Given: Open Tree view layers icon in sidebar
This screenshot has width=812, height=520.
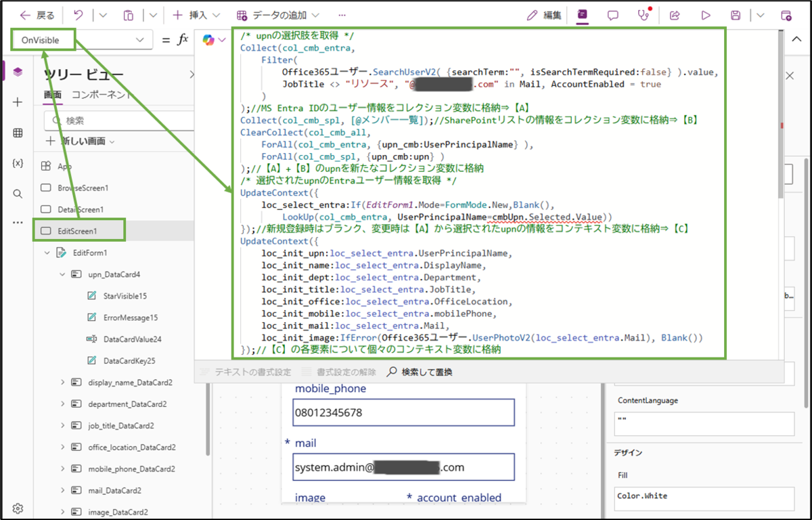Looking at the screenshot, I should [18, 72].
